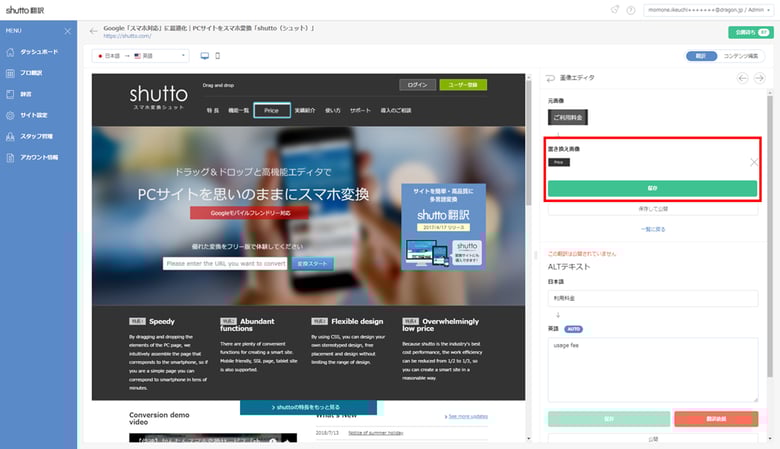Screen dimensions: 780x449
Task: Click the dictionary book icon in the sidebar
Action: pos(10,94)
